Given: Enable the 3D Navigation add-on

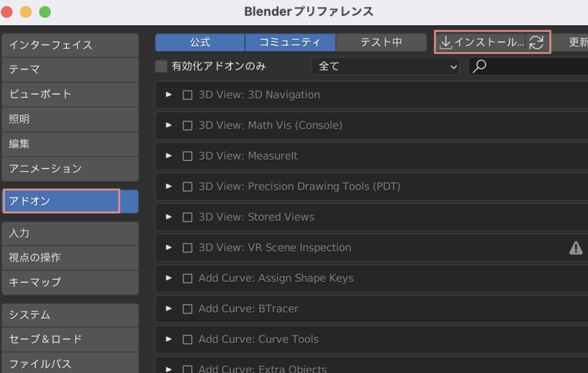Looking at the screenshot, I should pos(188,95).
